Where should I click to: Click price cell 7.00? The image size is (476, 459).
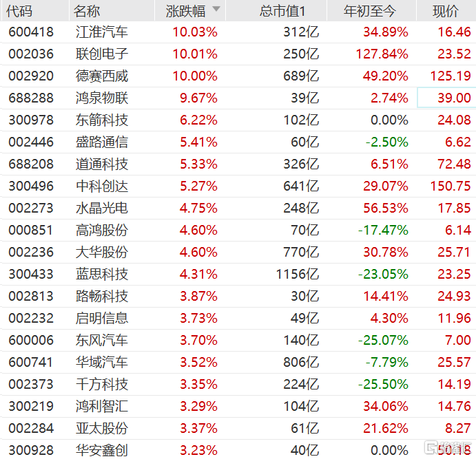[458, 340]
